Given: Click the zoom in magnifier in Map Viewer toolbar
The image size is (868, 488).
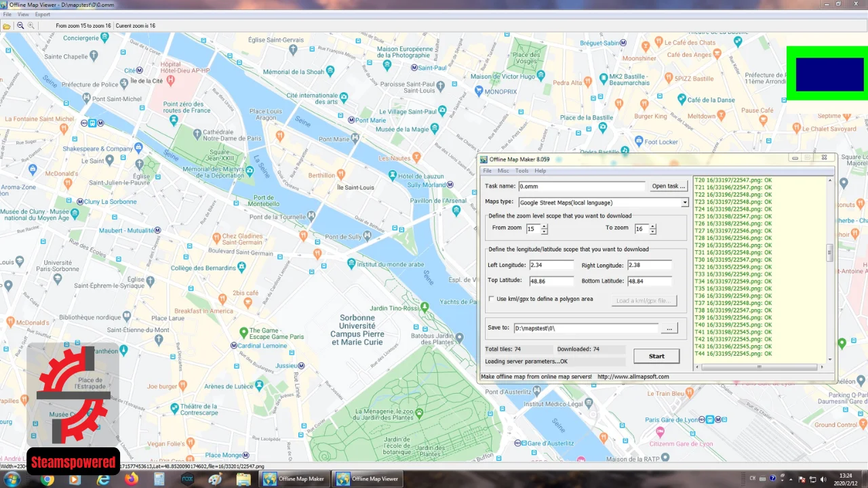Looking at the screenshot, I should pyautogui.click(x=31, y=26).
